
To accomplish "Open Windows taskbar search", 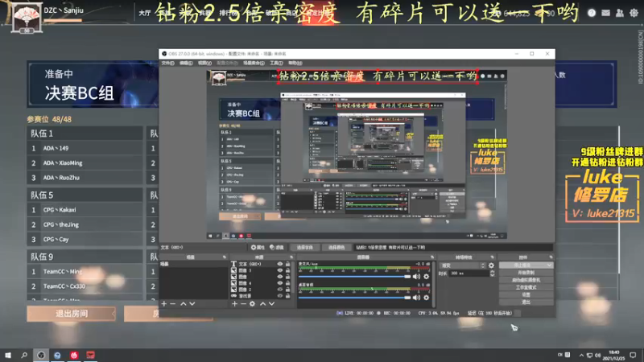I will point(24,355).
